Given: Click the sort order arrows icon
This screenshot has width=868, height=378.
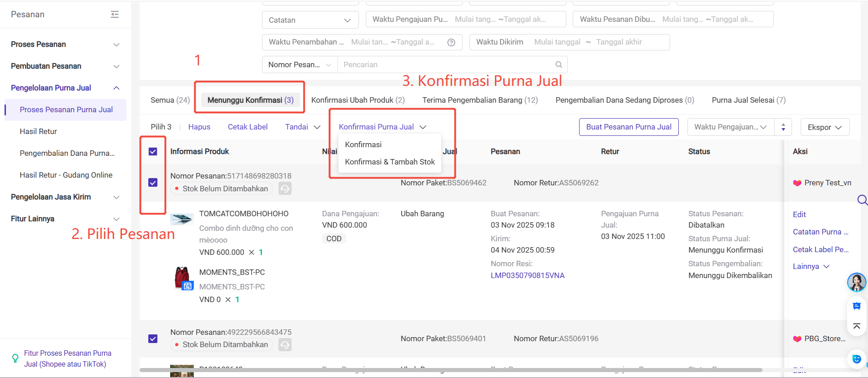Looking at the screenshot, I should 783,127.
